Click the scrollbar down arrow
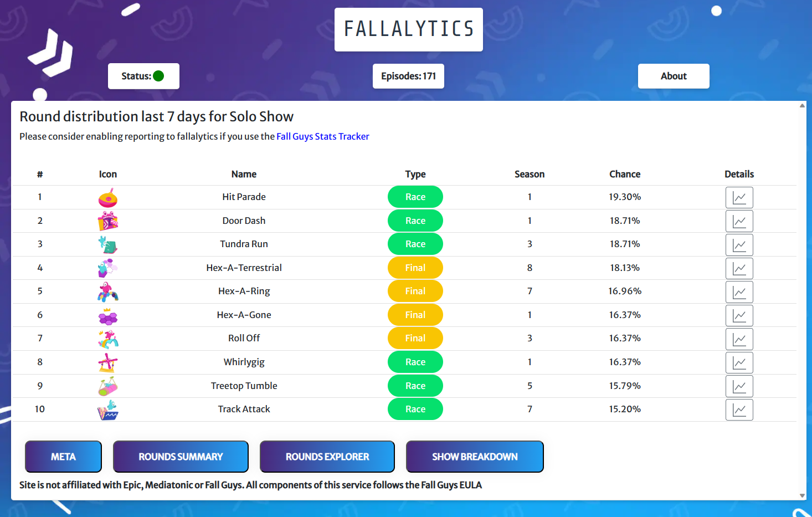This screenshot has width=812, height=517. click(802, 495)
